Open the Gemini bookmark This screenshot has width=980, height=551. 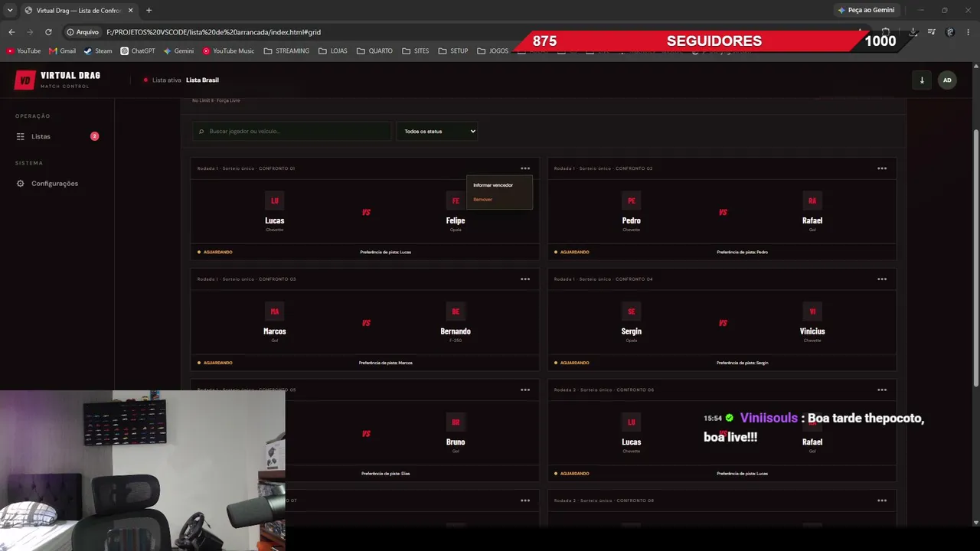pos(178,51)
